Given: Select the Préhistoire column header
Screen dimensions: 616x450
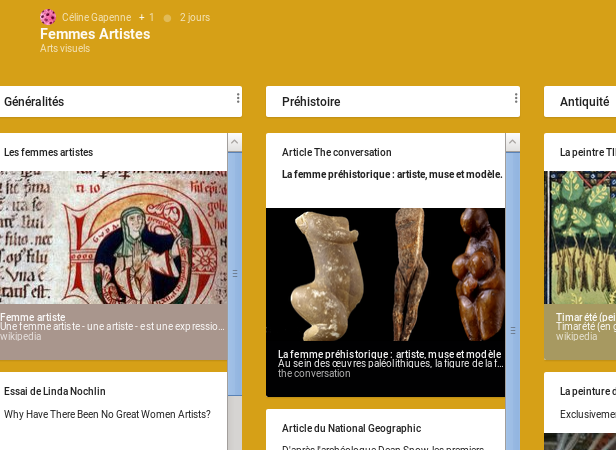Looking at the screenshot, I should click(393, 101).
